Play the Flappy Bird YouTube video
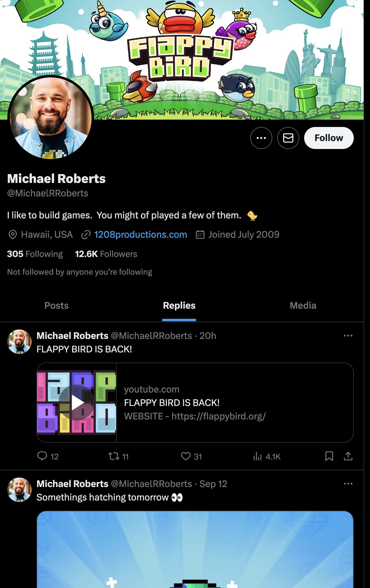The width and height of the screenshot is (370, 588). pos(77,403)
